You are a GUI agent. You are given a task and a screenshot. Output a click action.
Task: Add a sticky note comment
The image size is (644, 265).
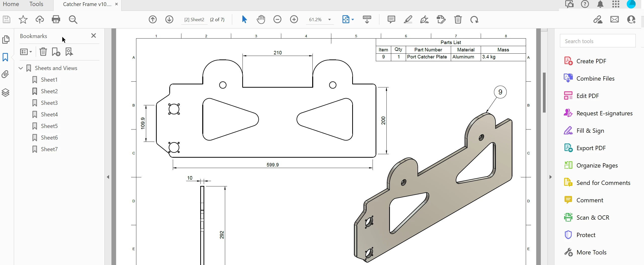[x=391, y=19]
